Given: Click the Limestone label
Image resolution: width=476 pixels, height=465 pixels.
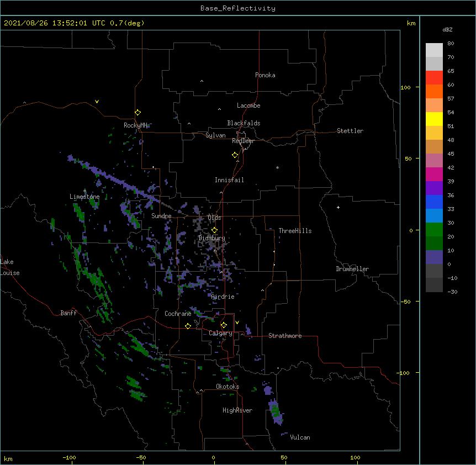Looking at the screenshot, I should click(x=84, y=197).
